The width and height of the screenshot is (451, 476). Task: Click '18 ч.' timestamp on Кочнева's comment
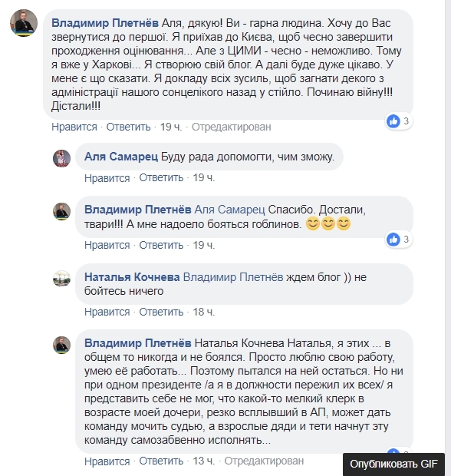(x=204, y=312)
